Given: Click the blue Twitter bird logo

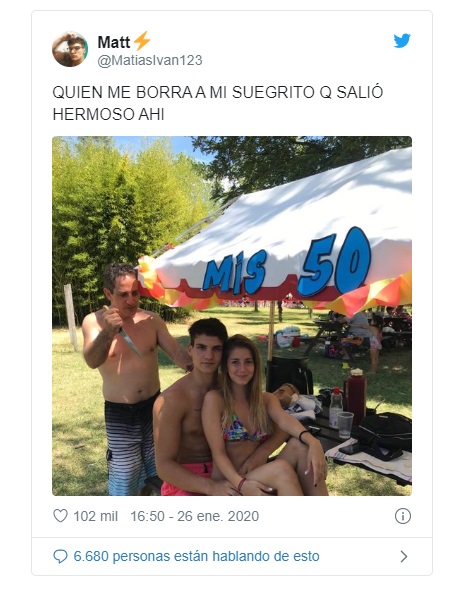Looking at the screenshot, I should [x=402, y=41].
